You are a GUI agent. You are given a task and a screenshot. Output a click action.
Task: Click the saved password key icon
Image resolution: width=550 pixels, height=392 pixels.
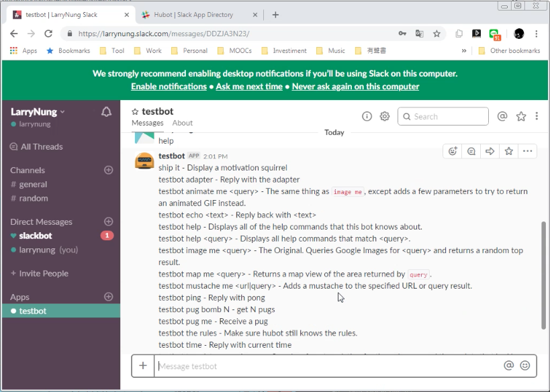[402, 34]
